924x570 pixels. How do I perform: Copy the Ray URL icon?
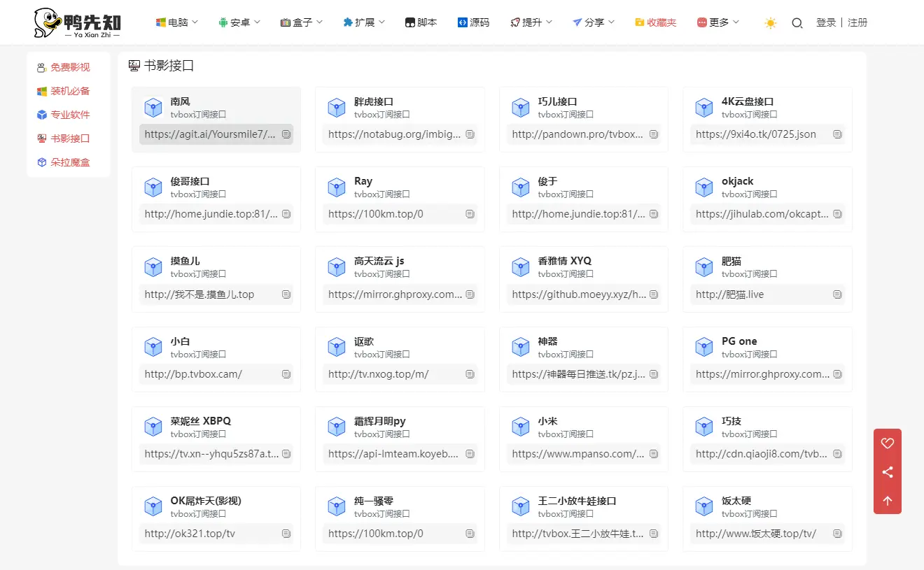470,214
